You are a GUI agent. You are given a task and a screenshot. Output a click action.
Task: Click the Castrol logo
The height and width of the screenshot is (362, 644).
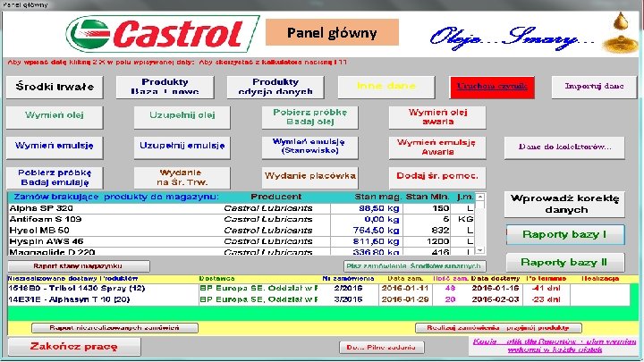click(163, 35)
